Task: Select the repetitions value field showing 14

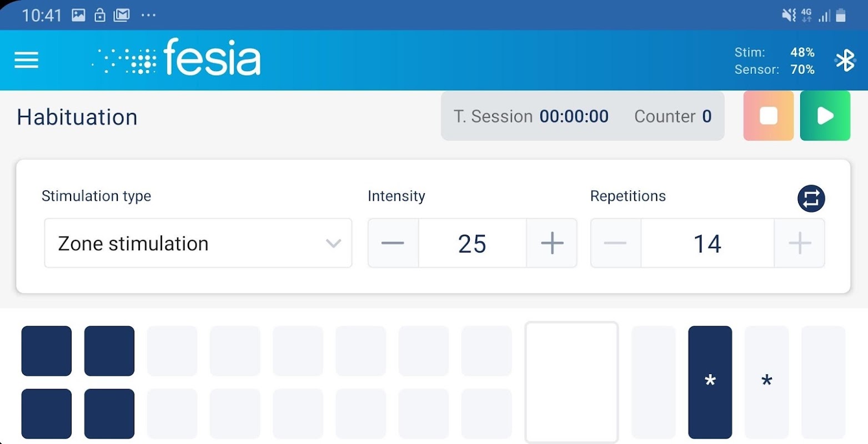Action: click(708, 243)
